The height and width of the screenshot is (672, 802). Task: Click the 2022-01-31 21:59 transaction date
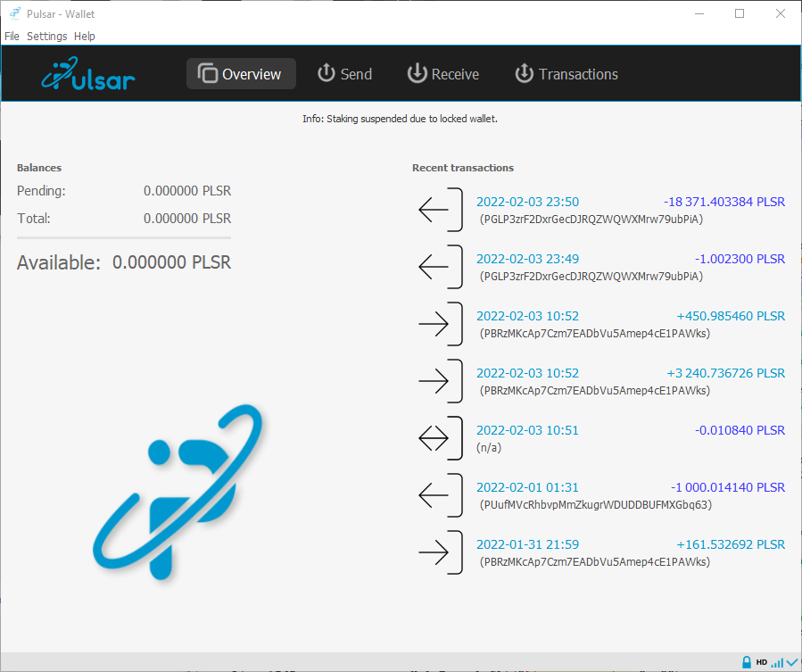pos(528,544)
